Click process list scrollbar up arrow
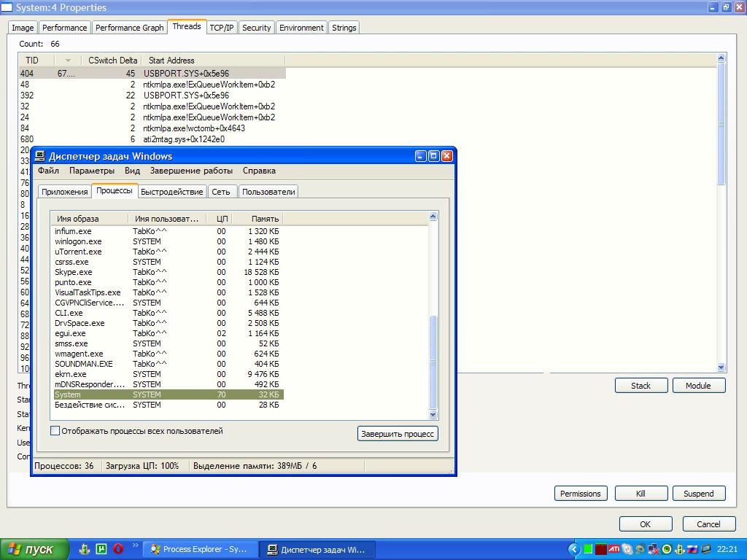Screen dimensions: 747x560 (433, 217)
